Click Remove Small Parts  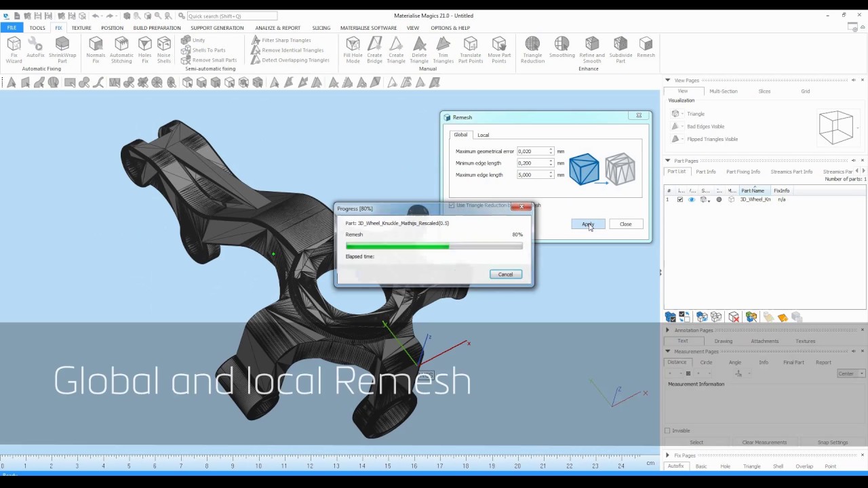[209, 60]
